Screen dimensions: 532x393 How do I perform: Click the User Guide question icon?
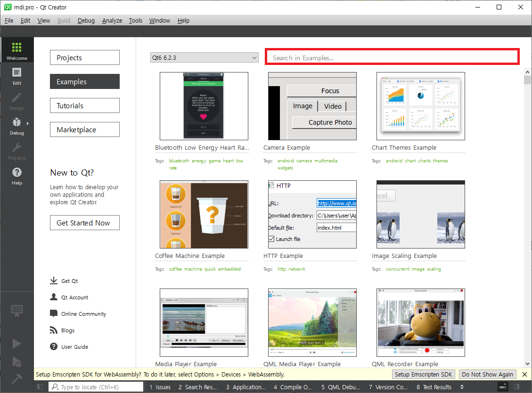click(54, 346)
